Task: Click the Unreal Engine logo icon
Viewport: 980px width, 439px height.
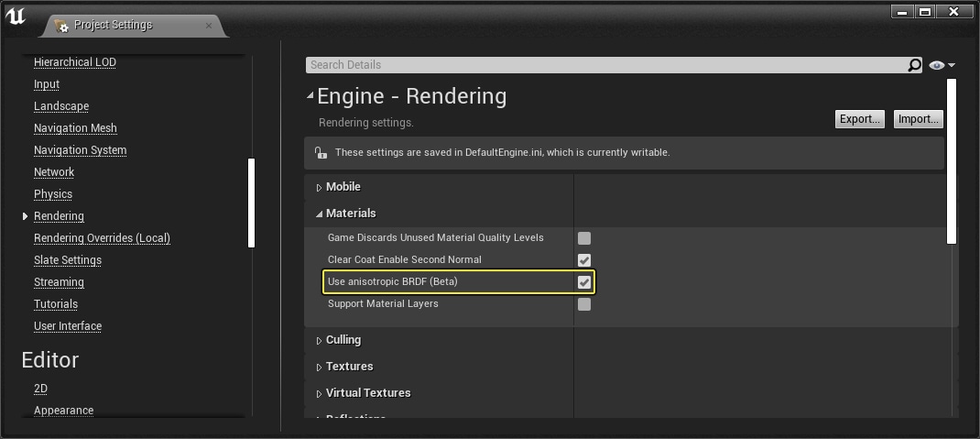Action: tap(16, 18)
